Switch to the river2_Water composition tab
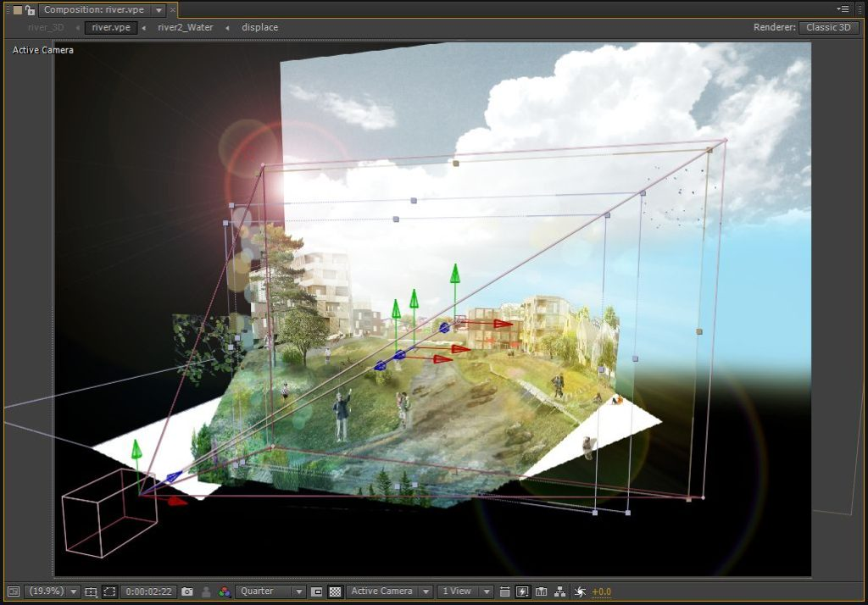Screen dimensions: 868x605 coord(186,27)
